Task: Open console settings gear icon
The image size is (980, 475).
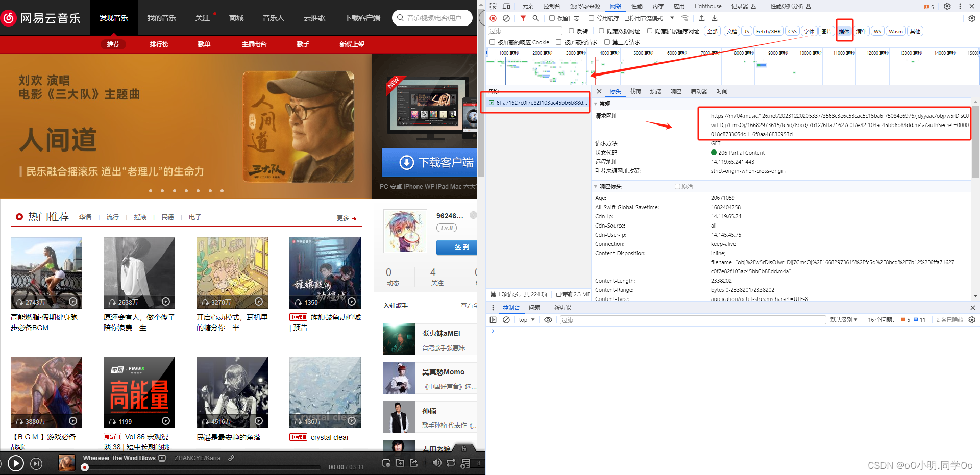Action: 972,320
